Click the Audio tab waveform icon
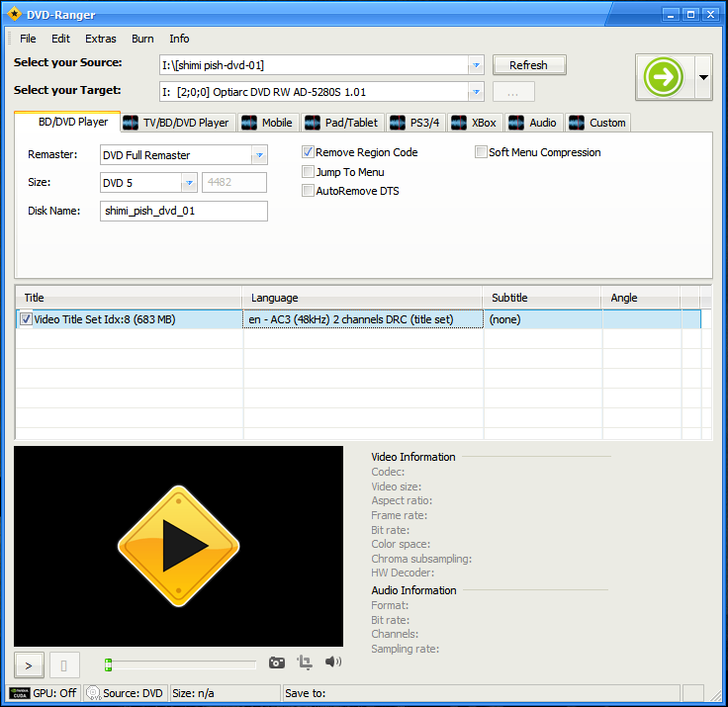Viewport: 728px width, 707px height. pyautogui.click(x=516, y=123)
